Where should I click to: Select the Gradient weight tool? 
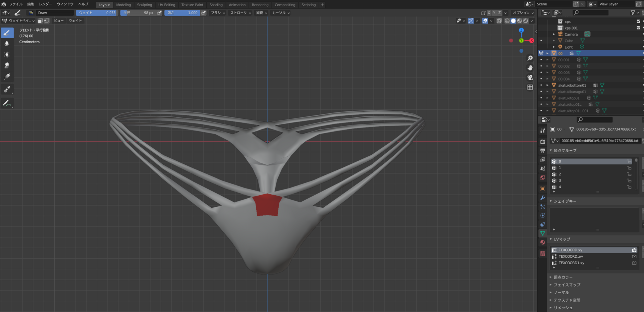tap(7, 77)
